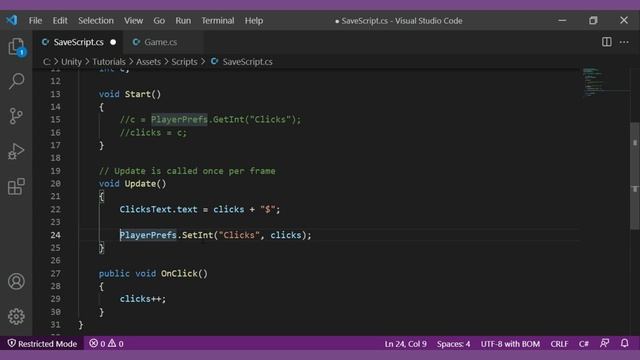This screenshot has width=640, height=360.
Task: Click the //clicks = c; comment
Action: 153,133
